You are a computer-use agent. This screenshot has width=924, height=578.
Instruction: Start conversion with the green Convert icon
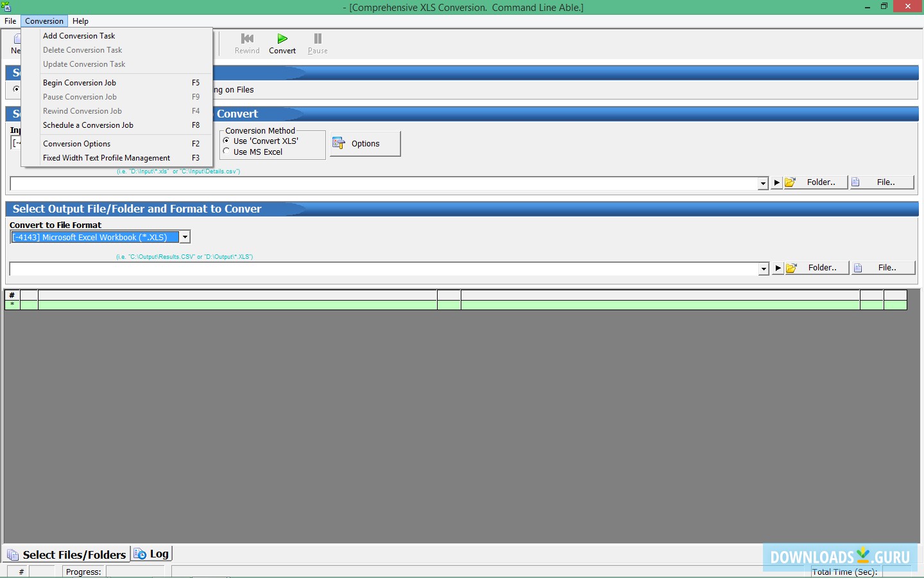tap(282, 39)
